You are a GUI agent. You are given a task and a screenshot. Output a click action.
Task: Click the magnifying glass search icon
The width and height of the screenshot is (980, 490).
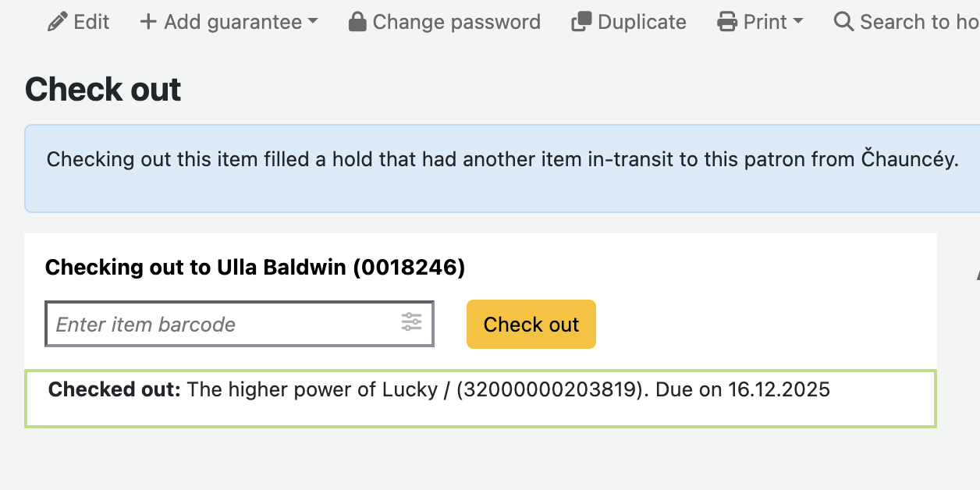pyautogui.click(x=843, y=22)
